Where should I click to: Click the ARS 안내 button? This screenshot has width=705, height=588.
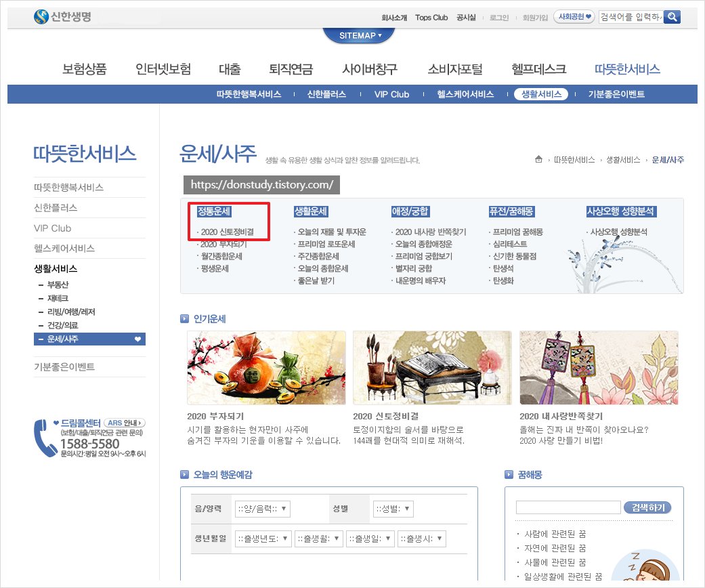click(125, 423)
